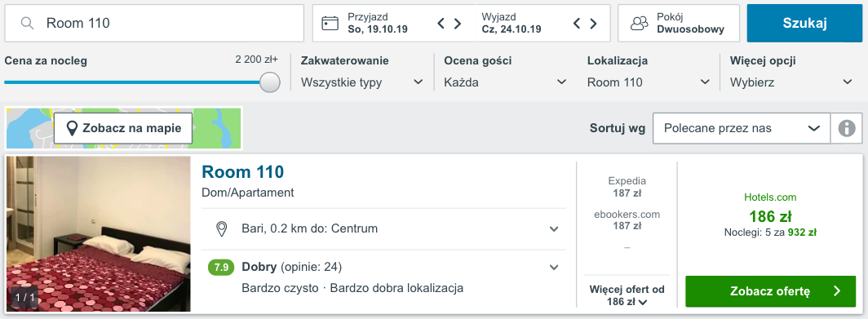
Task: Move check-out date forward one day
Action: coord(593,24)
